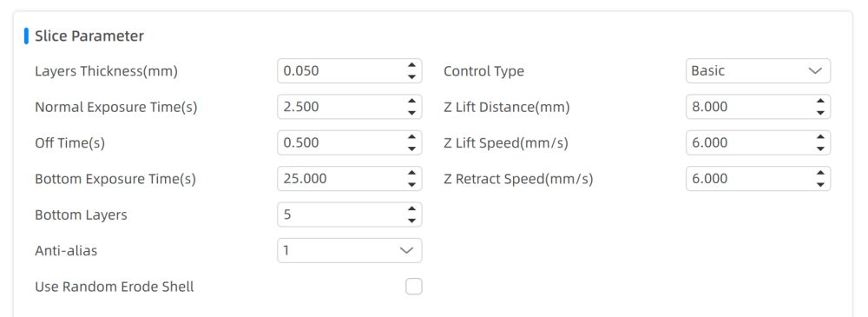Increase Z Lift Distance value

click(820, 102)
